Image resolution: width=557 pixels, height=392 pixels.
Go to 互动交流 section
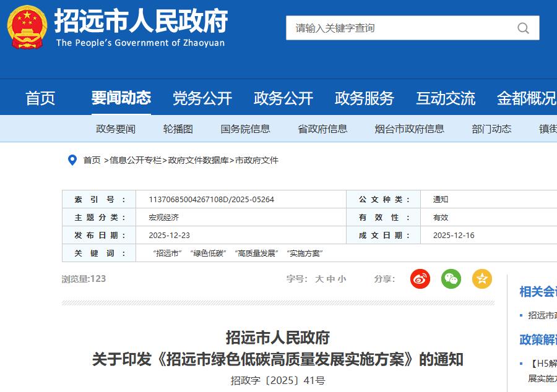(x=445, y=98)
